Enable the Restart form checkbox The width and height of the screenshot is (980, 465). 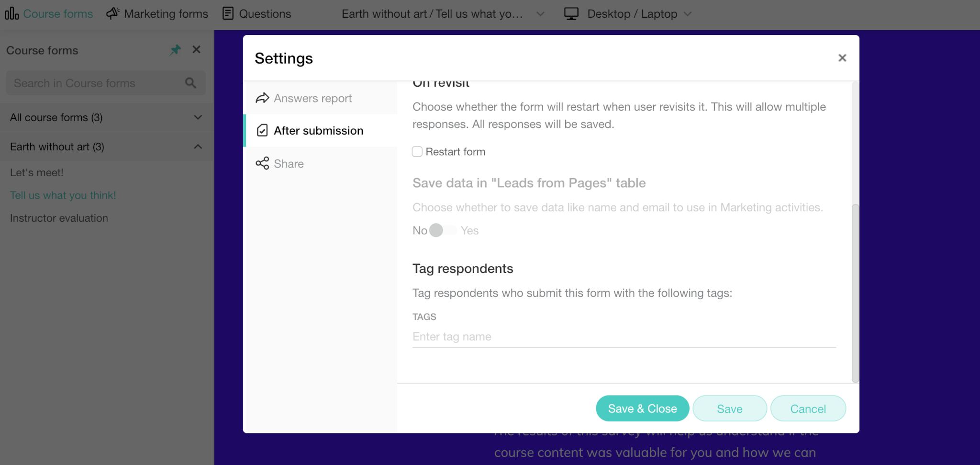click(x=417, y=151)
